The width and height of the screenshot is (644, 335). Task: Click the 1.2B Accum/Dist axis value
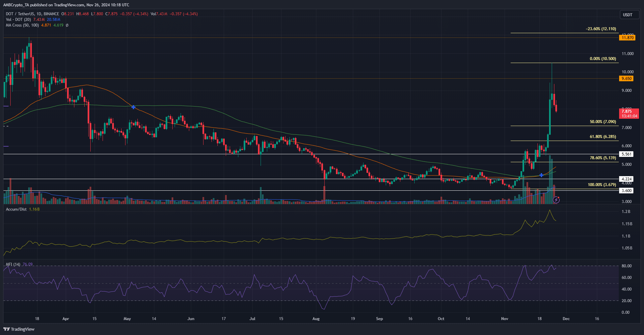click(626, 212)
